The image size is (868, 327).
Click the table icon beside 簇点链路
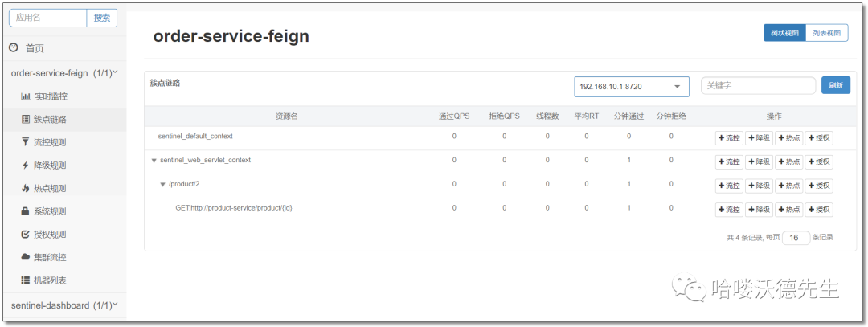click(x=26, y=120)
